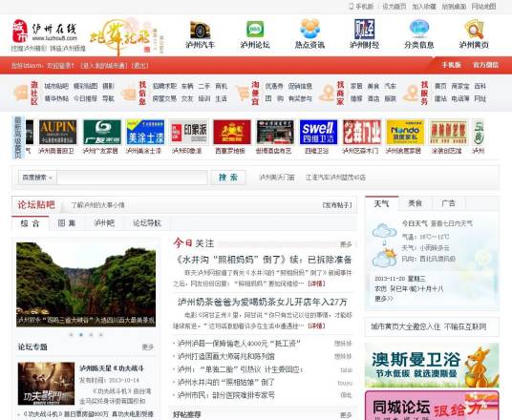Switch to the 综合 forum tab
Image resolution: width=512 pixels, height=420 pixels.
click(30, 223)
